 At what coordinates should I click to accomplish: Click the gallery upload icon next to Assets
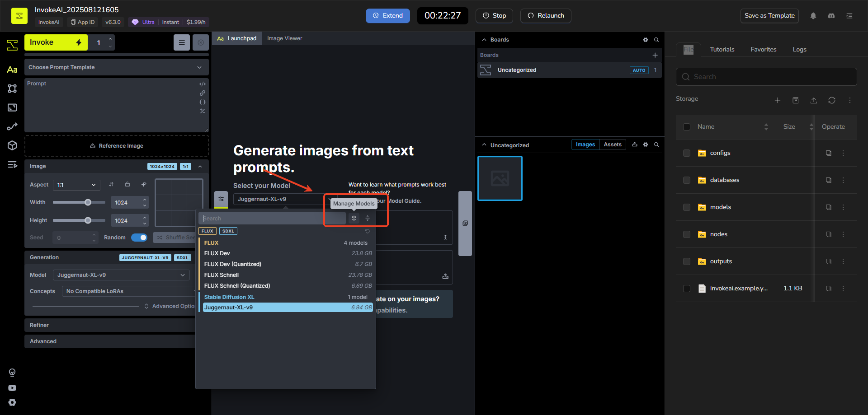[635, 145]
